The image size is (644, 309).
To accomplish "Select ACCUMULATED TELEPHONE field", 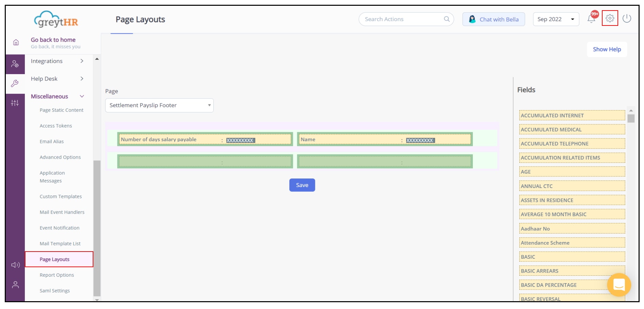I will pos(572,144).
